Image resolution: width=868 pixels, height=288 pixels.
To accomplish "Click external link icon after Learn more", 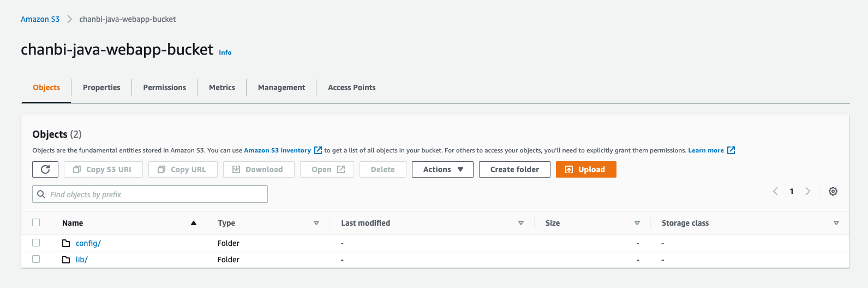I will pos(731,150).
